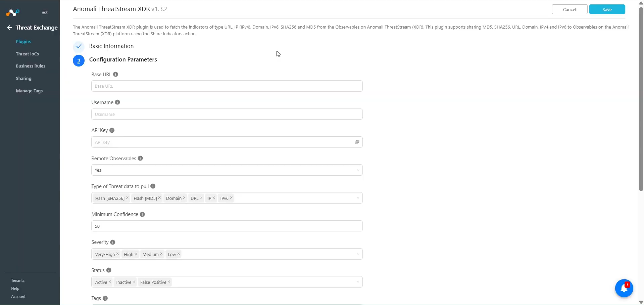Remove the False Positive status tag
Screen dimensions: 644x305
pos(169,282)
